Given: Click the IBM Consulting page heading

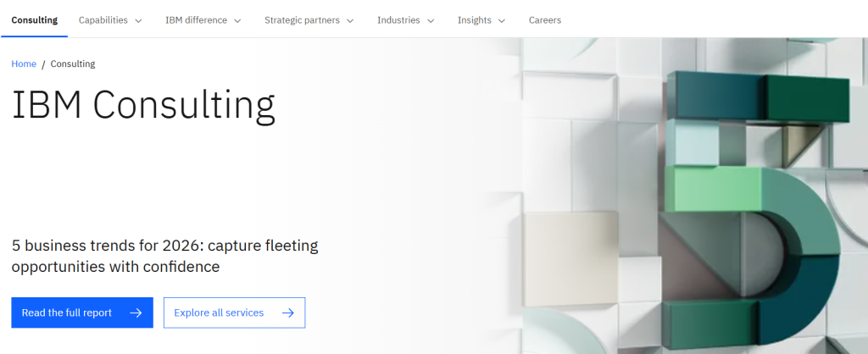Looking at the screenshot, I should point(143,105).
